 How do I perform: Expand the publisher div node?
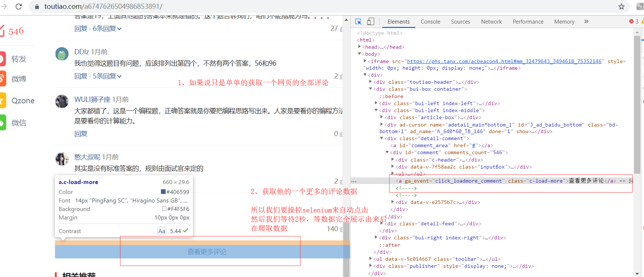[x=370, y=266]
